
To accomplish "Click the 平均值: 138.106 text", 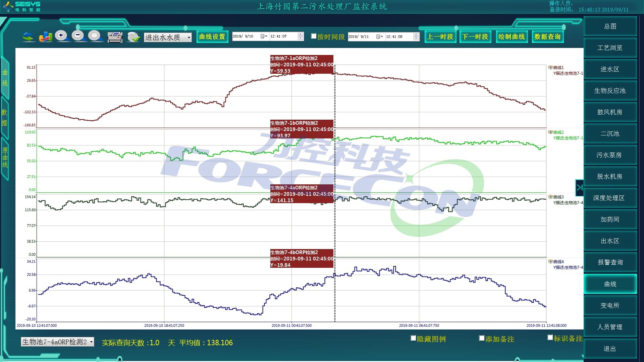I will (206, 343).
